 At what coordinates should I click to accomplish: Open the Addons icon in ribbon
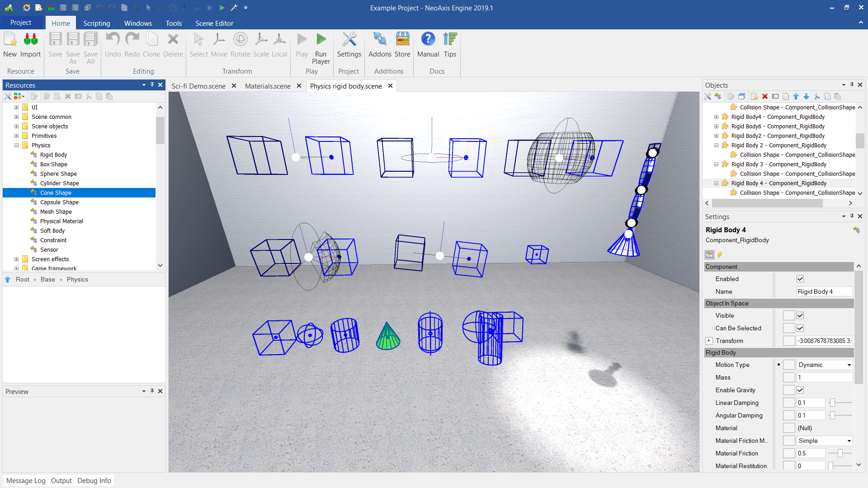pos(379,40)
